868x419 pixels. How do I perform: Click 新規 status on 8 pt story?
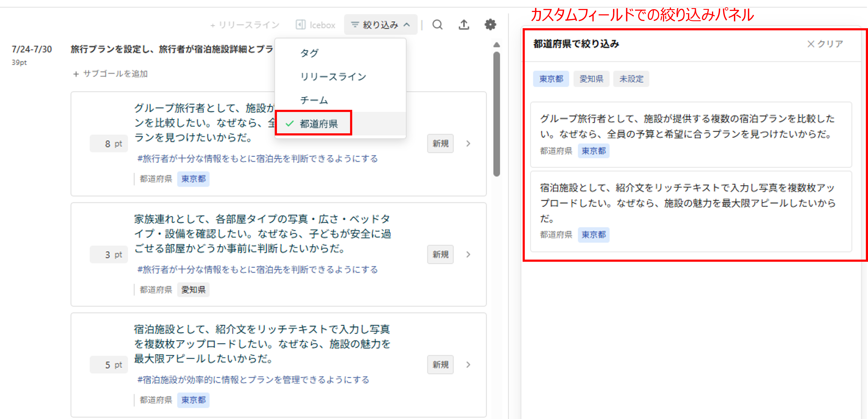tap(440, 144)
